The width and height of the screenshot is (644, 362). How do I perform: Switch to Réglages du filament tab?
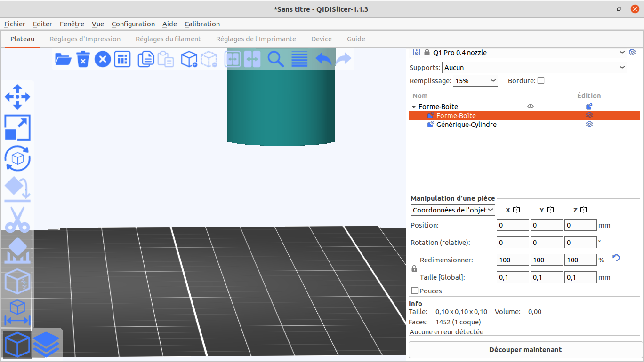coord(168,39)
